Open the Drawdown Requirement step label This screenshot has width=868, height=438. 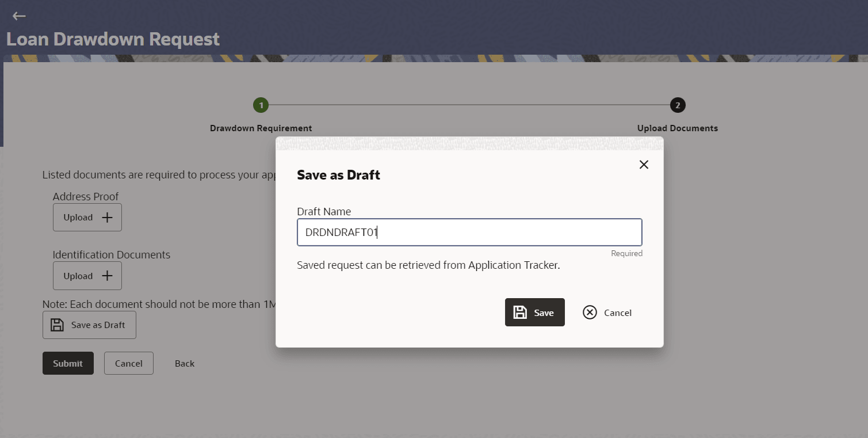click(x=261, y=128)
